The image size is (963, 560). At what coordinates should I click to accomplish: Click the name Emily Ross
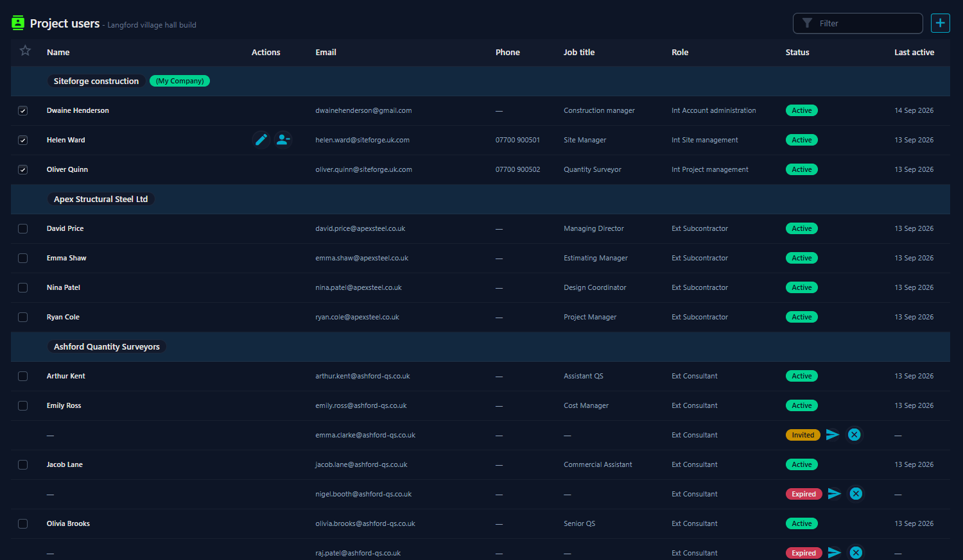(64, 405)
